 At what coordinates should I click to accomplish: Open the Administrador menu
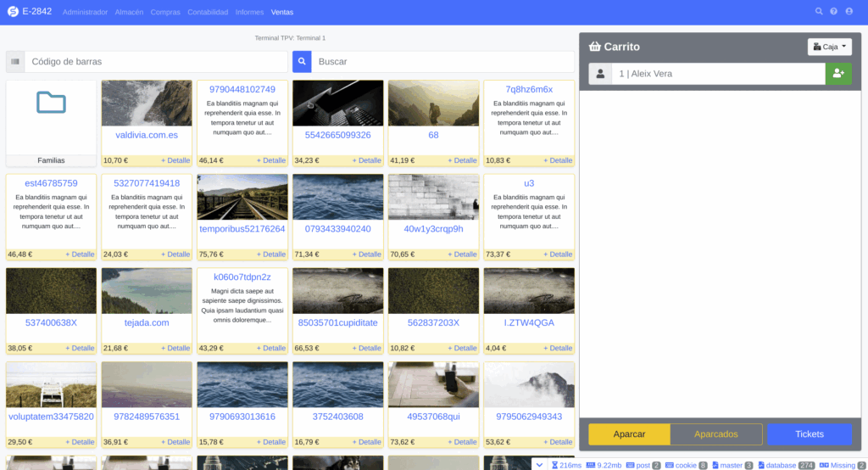[85, 13]
